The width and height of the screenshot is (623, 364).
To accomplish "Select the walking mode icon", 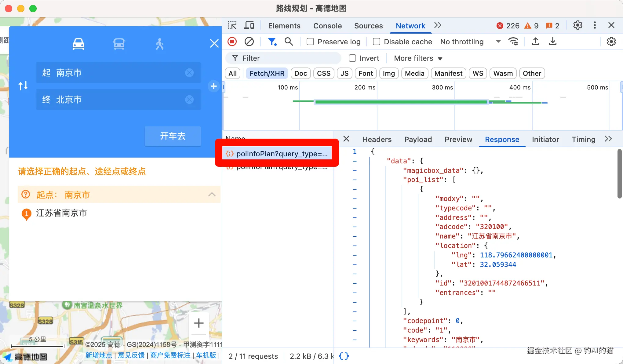I will pos(159,44).
